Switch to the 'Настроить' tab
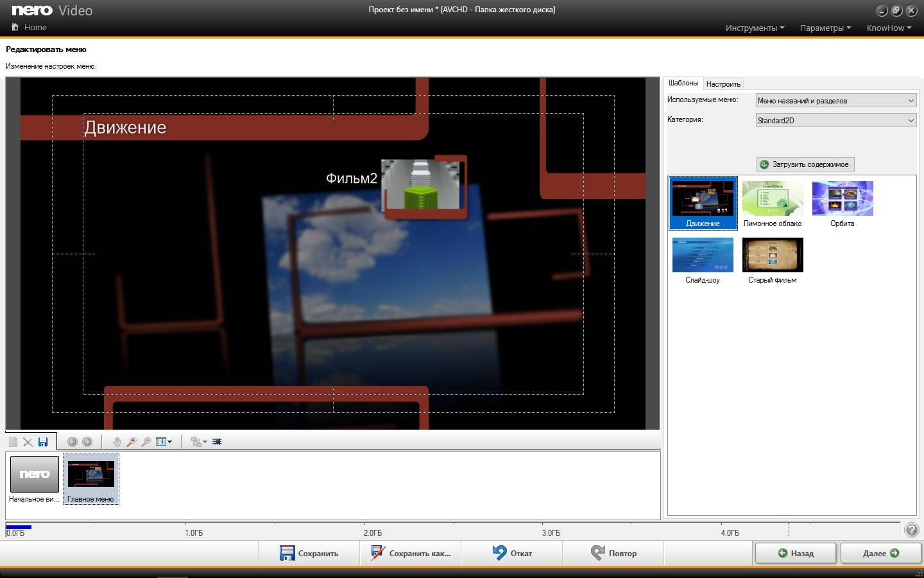 pyautogui.click(x=723, y=84)
